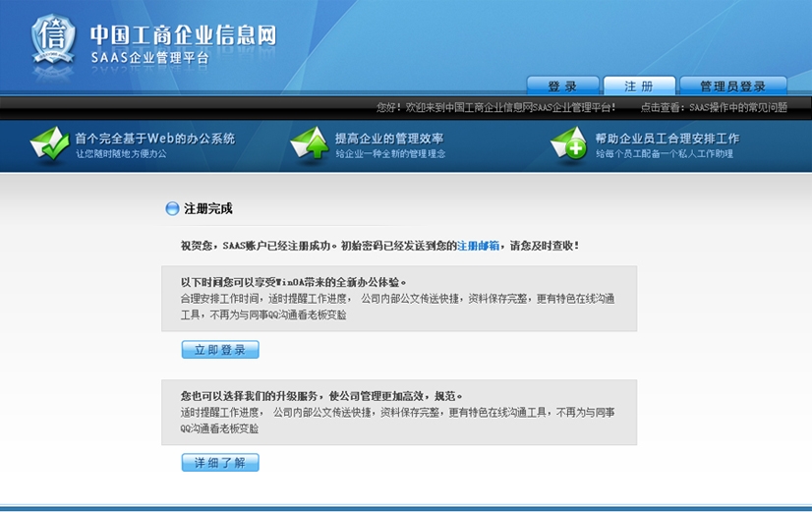Select the 提高企业的管理效率 heading

pos(389,139)
